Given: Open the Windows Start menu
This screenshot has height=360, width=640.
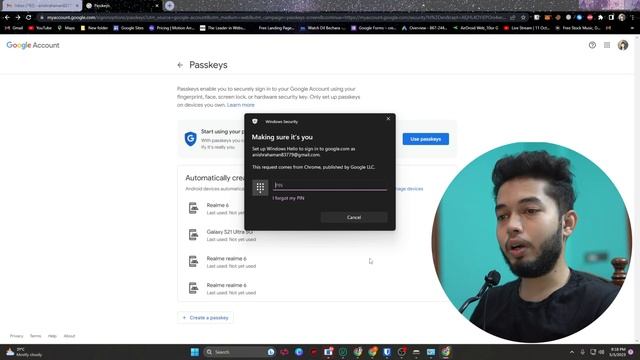Looking at the screenshot, I should coord(195,352).
